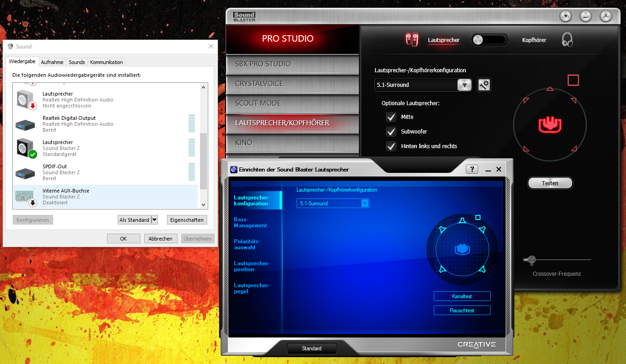Start the Kanaltest

(x=462, y=296)
